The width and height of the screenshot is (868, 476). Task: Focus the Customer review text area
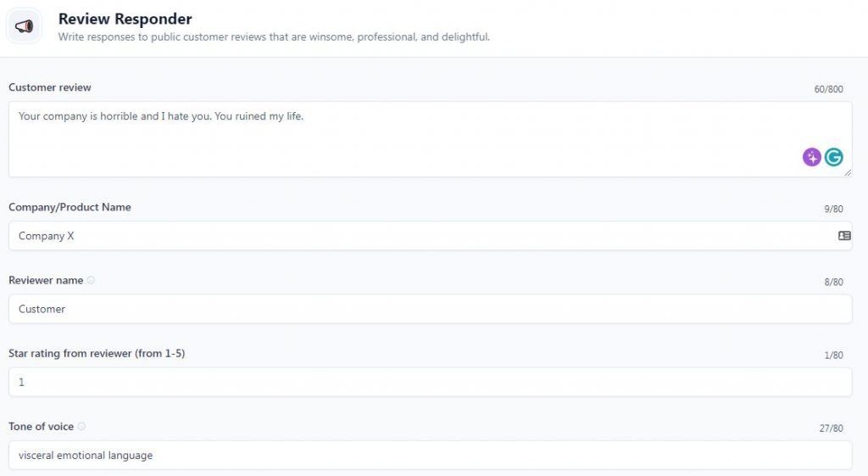(430, 139)
